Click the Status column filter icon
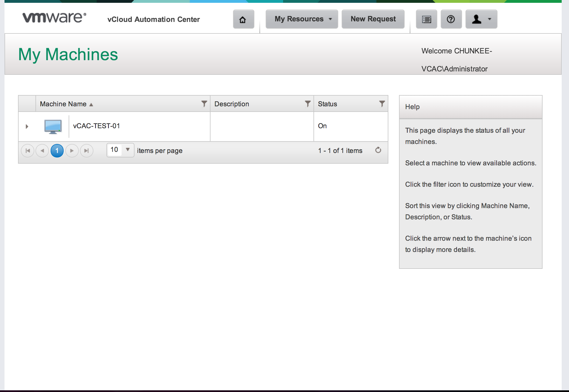 point(382,104)
